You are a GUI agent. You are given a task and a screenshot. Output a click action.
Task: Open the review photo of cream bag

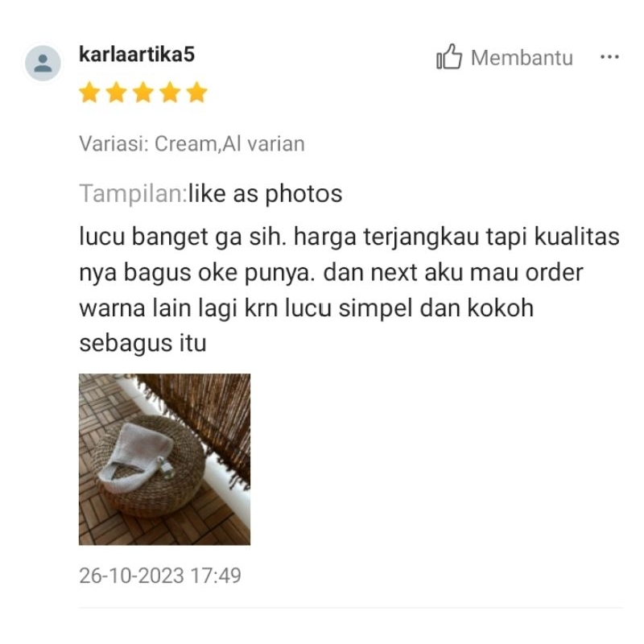coord(164,459)
